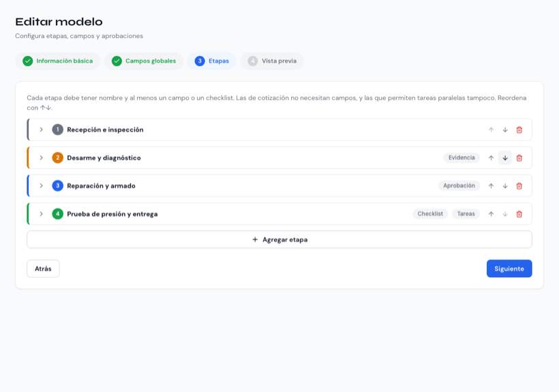Click the Aprobación tag
Image resolution: width=559 pixels, height=392 pixels.
(459, 185)
